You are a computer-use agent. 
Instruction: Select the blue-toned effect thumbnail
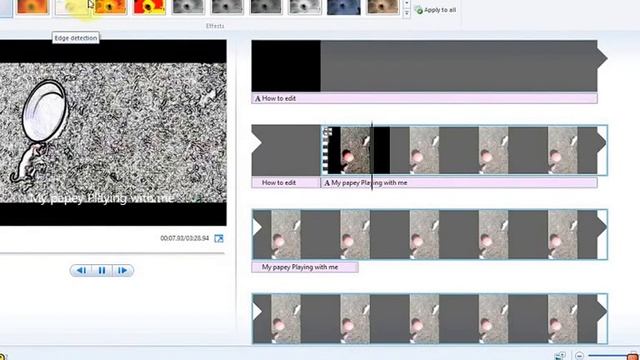click(x=344, y=7)
